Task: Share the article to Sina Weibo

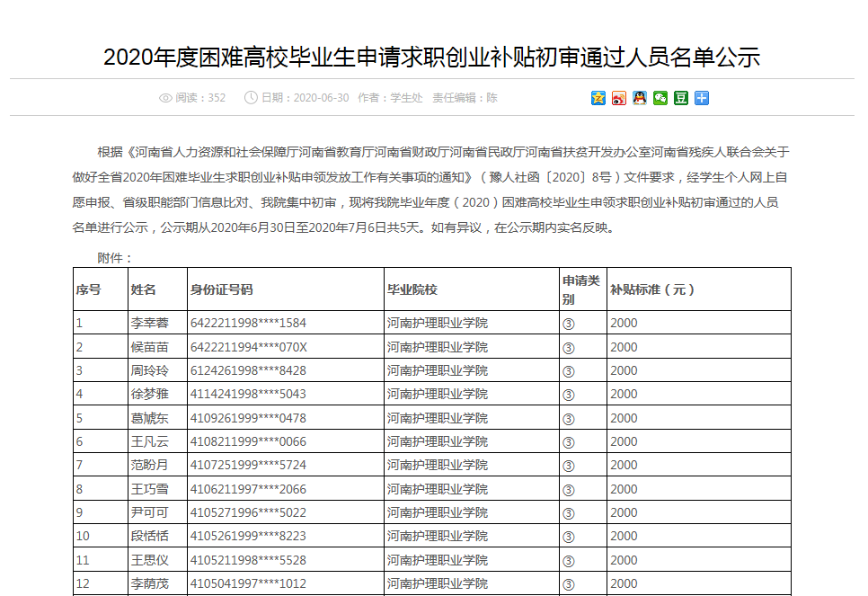Action: (x=619, y=98)
